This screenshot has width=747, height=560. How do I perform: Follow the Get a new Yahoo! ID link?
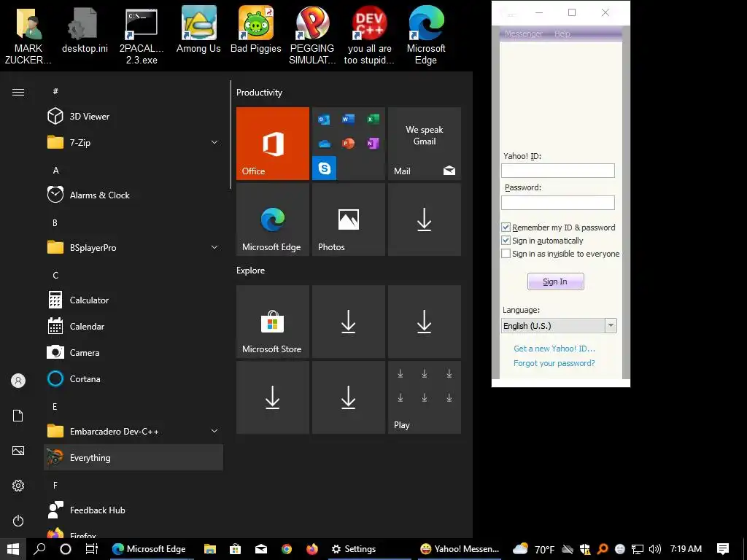(x=554, y=349)
